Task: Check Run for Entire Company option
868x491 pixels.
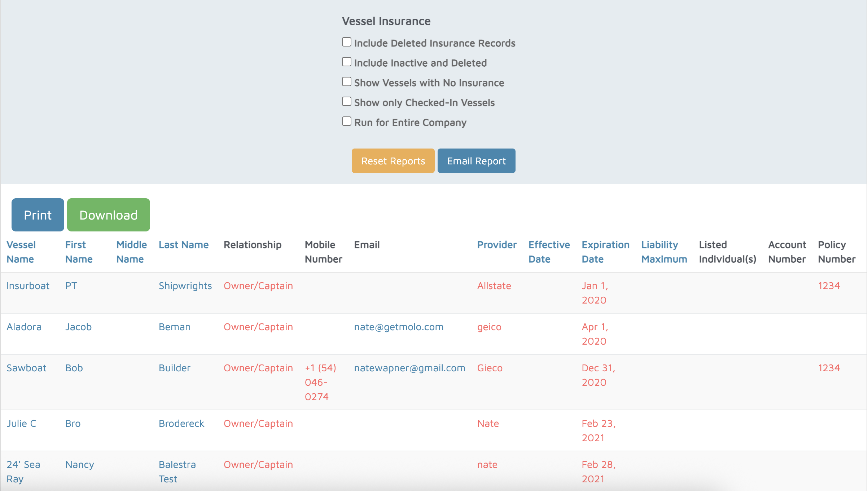Action: 346,121
